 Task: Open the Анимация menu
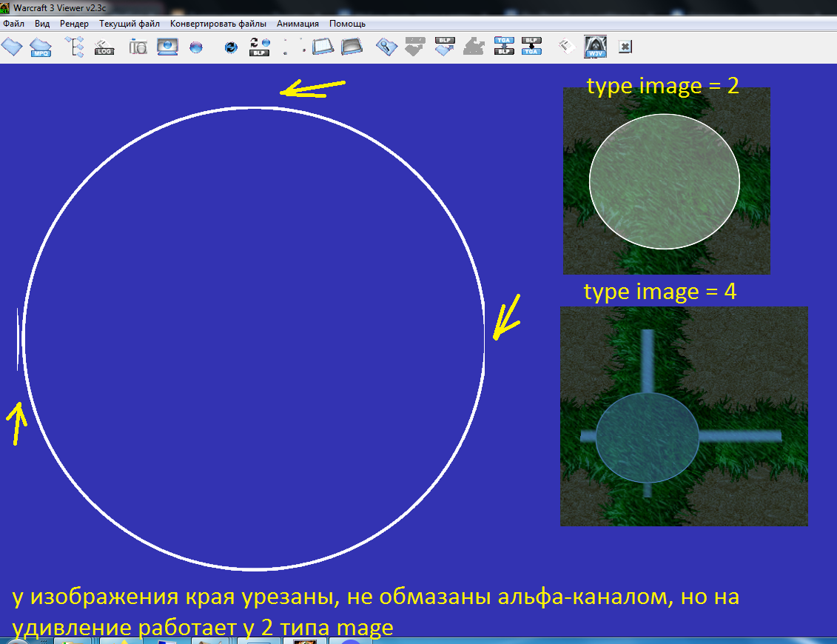(x=298, y=24)
